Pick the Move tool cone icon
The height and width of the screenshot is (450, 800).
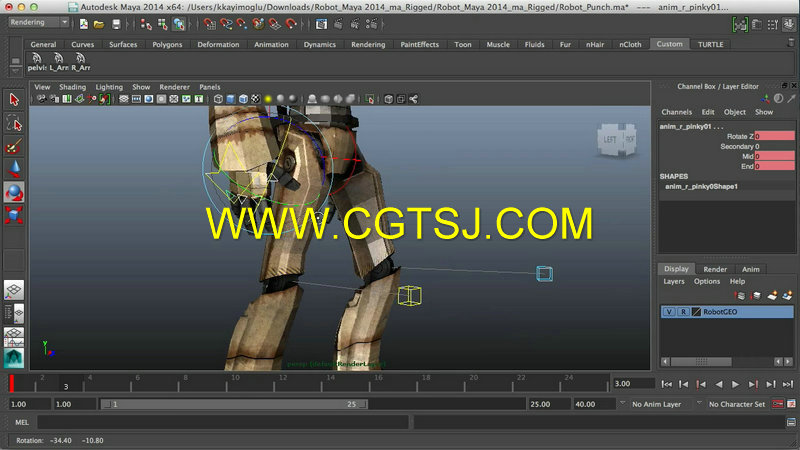(x=14, y=169)
